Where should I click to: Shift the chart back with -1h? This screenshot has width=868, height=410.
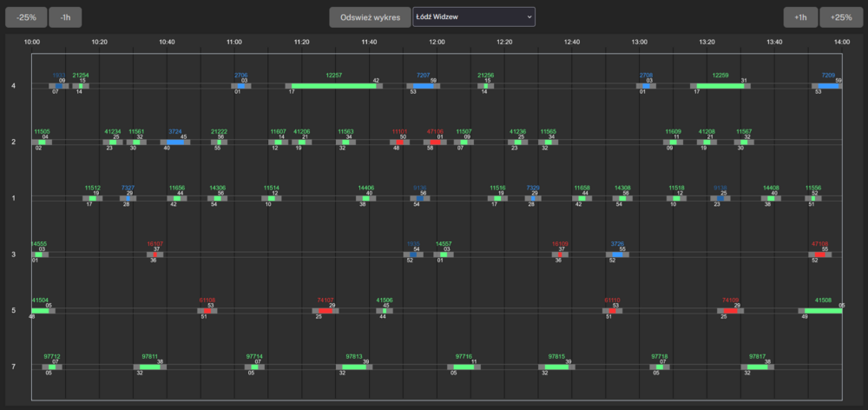[65, 17]
